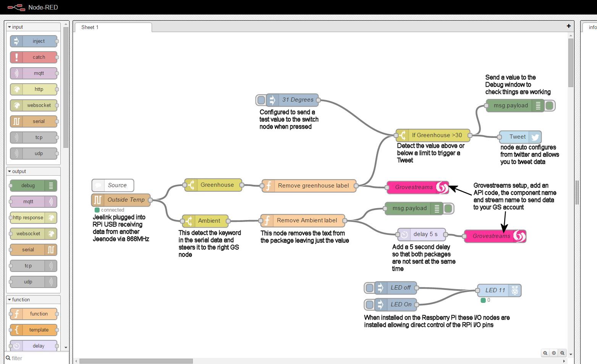The width and height of the screenshot is (597, 364).
Task: Select the template node from the palette
Action: pos(34,330)
